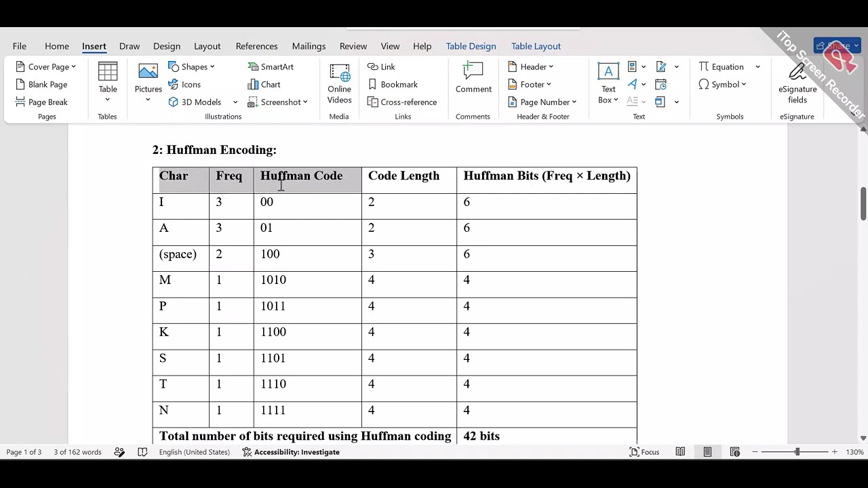
Task: Open the Help tab
Action: coord(422,46)
